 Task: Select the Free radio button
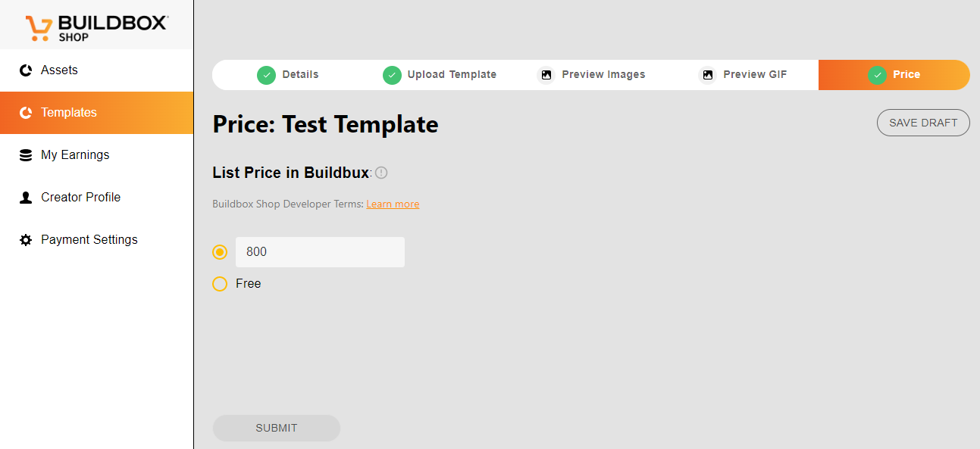[x=220, y=284]
